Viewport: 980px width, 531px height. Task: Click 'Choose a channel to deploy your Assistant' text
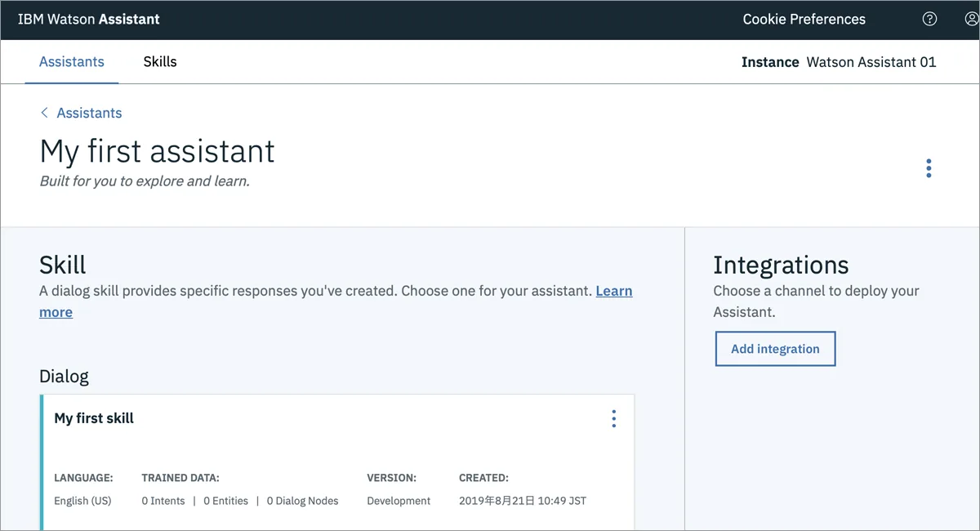pos(816,301)
